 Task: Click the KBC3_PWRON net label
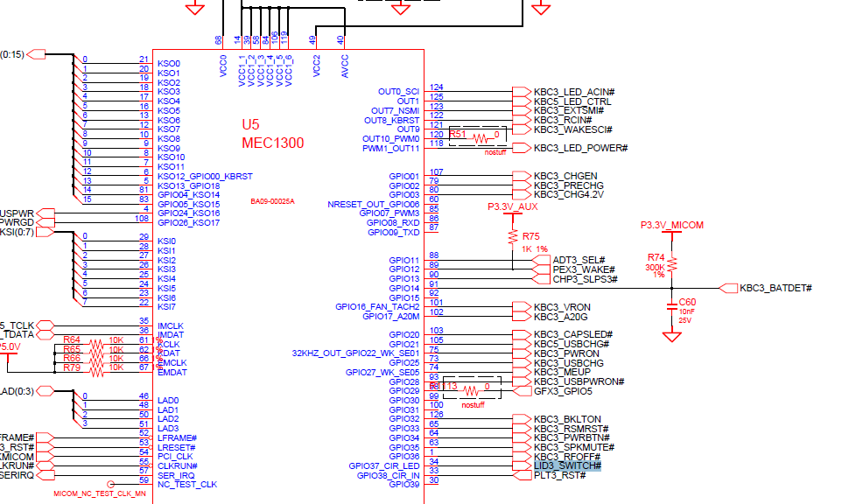[566, 353]
